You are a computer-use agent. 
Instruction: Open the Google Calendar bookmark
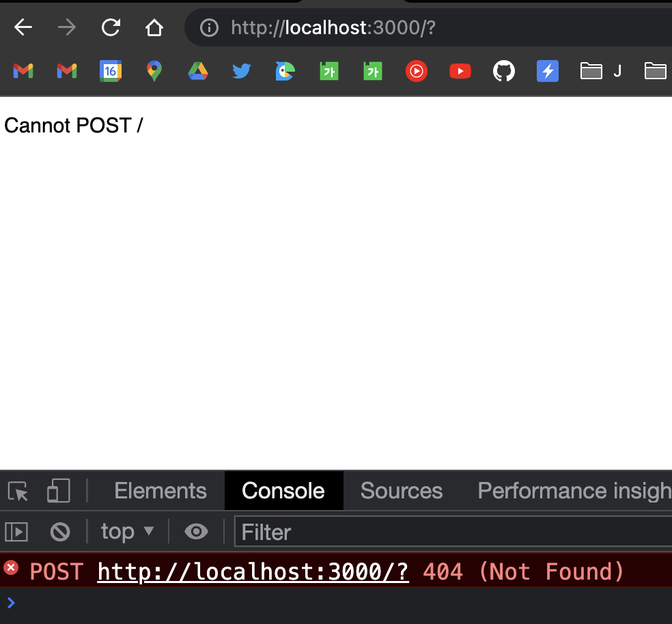111,71
